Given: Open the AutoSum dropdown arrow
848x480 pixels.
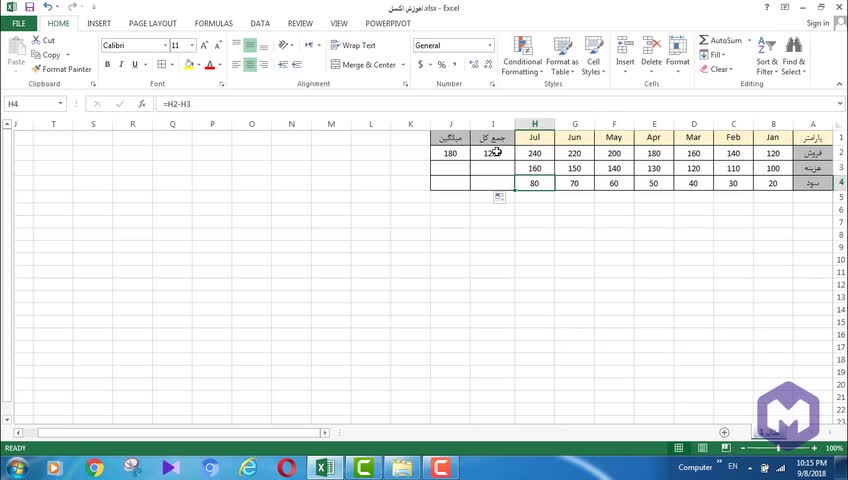Looking at the screenshot, I should pos(749,40).
